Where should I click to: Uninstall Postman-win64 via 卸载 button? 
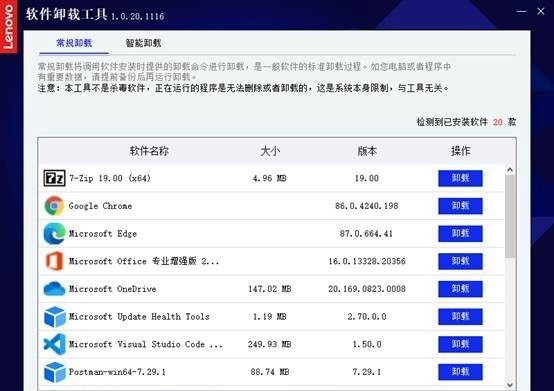[x=460, y=372]
